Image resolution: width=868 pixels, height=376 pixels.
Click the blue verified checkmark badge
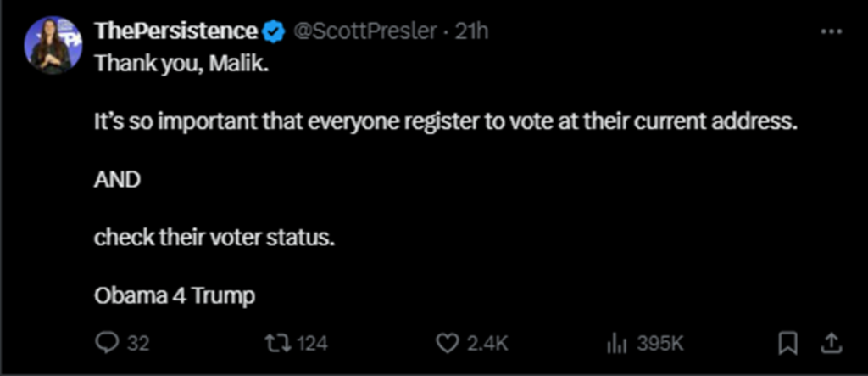273,32
